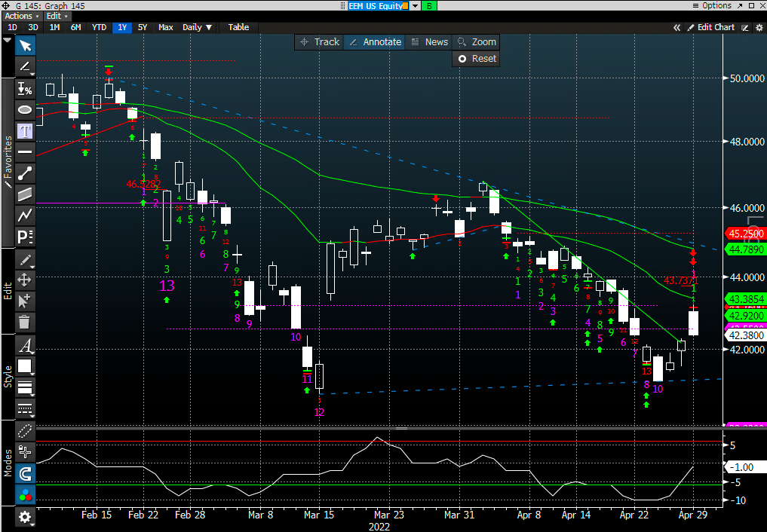
Task: Click the green B button
Action: coord(429,6)
